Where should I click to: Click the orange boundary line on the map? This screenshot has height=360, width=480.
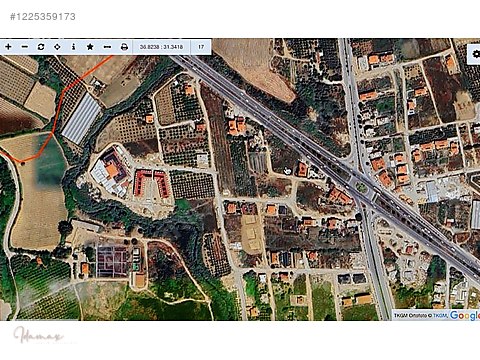click(57, 112)
